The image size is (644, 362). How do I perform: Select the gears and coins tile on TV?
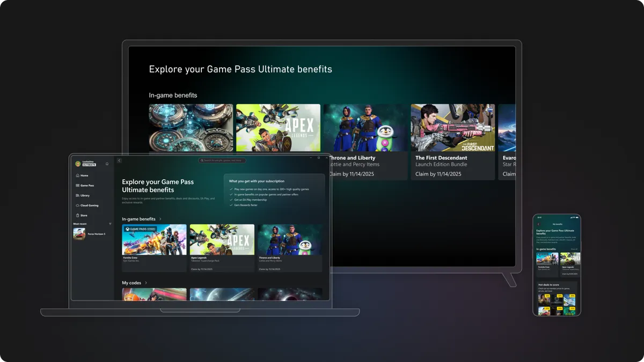[x=191, y=129]
